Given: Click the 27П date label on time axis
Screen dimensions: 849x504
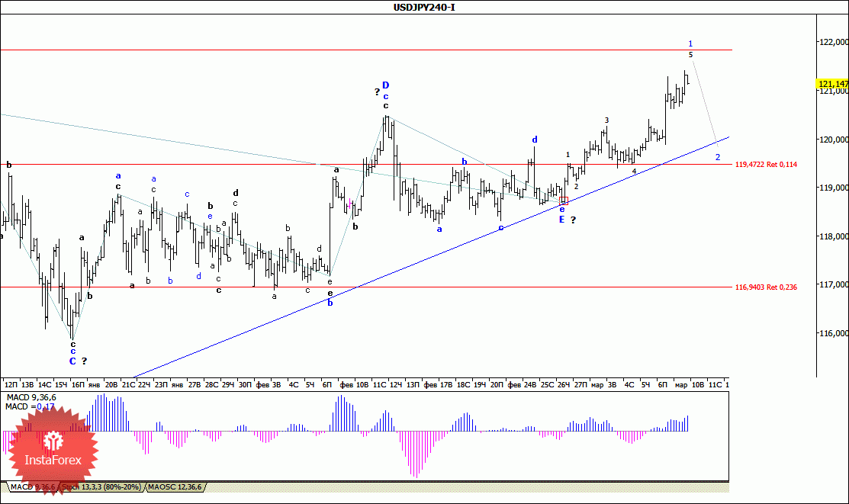Looking at the screenshot, I should pos(580,384).
